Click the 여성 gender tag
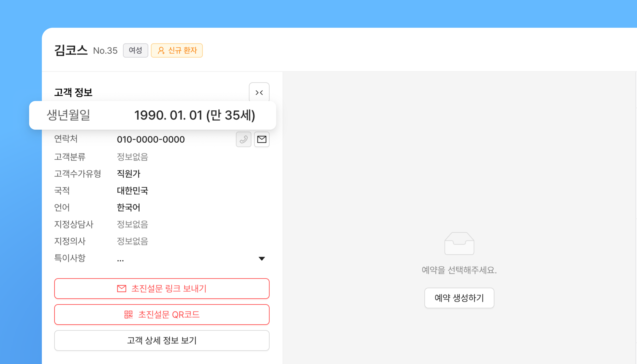 point(135,51)
